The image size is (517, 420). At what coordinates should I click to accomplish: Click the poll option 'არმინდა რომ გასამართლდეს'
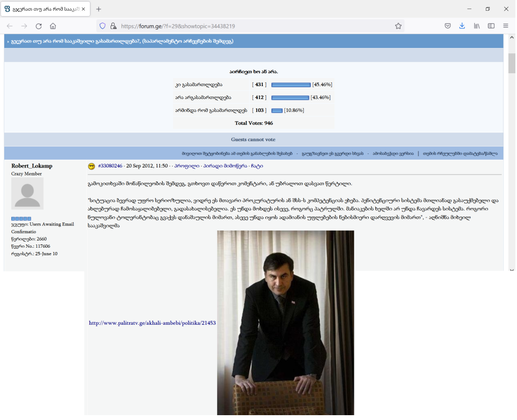(x=211, y=110)
